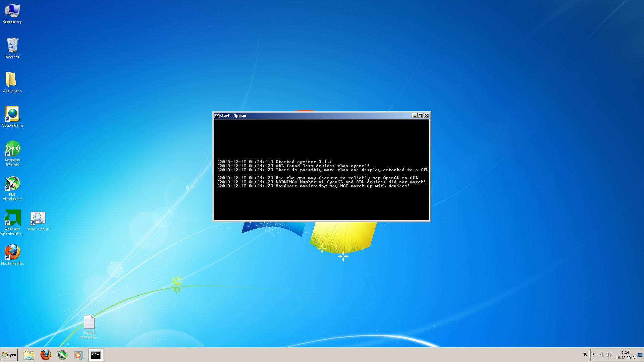Open Windows Explorer from the taskbar

tap(29, 355)
